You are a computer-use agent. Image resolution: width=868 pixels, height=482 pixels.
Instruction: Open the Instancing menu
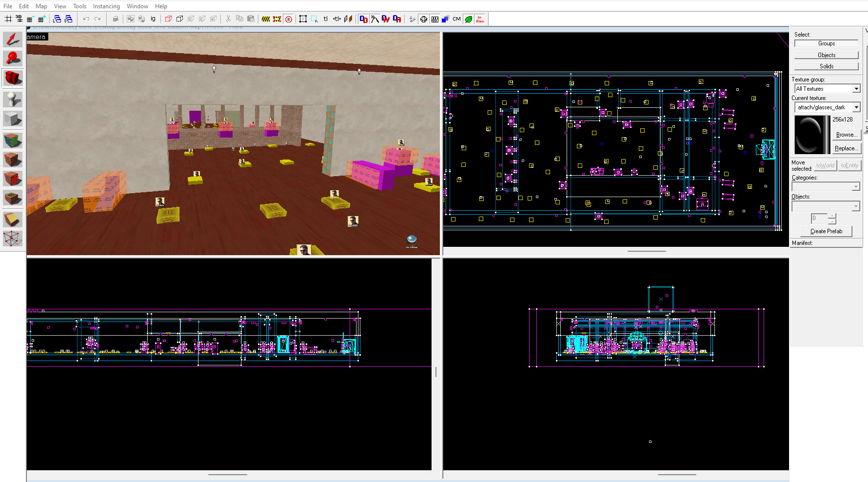(x=106, y=6)
